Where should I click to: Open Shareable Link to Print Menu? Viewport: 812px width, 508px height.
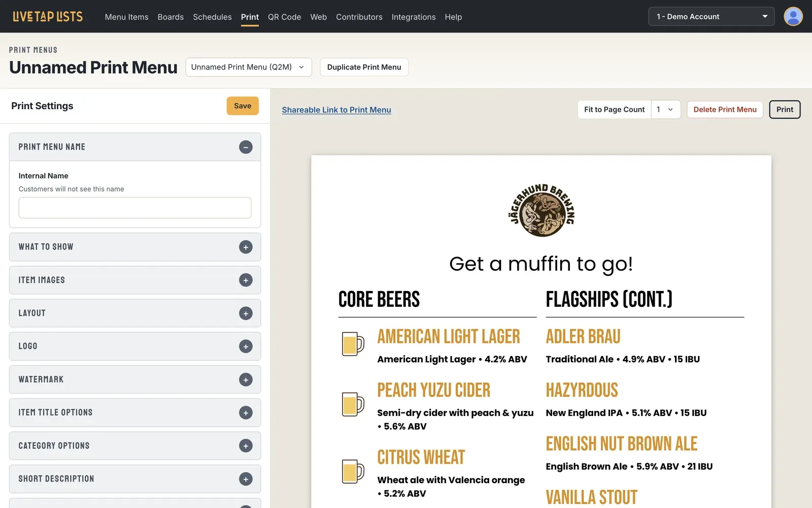click(336, 110)
